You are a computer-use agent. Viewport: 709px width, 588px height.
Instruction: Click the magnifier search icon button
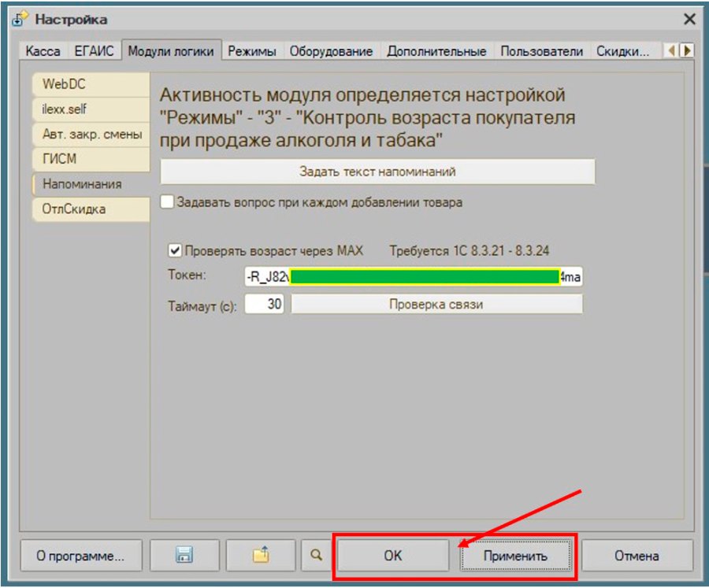coord(317,555)
